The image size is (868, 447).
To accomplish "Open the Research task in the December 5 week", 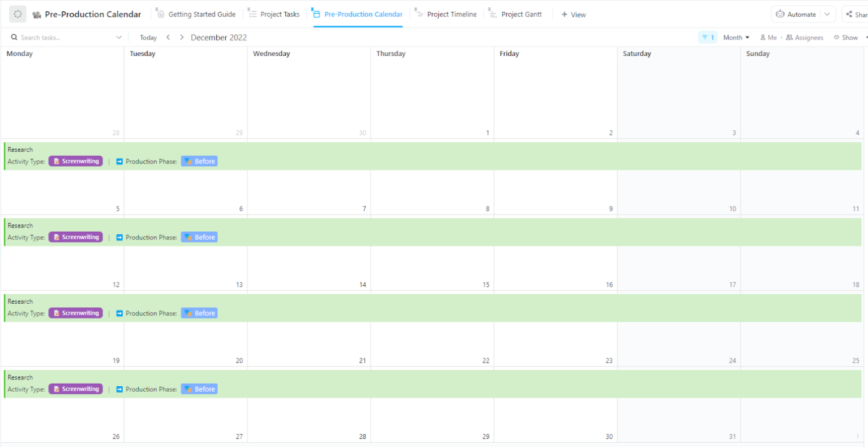I will [433, 156].
